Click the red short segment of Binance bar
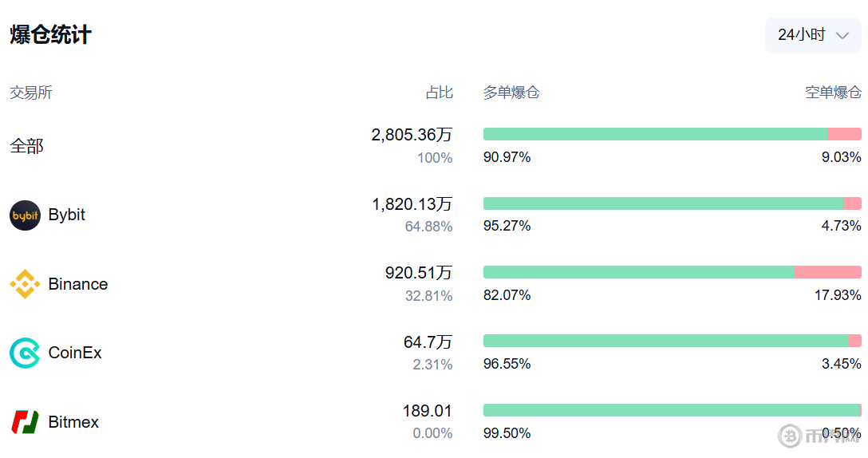 pyautogui.click(x=827, y=272)
